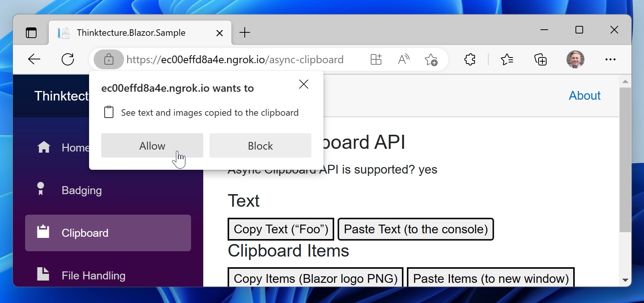Click the page scrollbar down arrow
Screen dimensions: 644x303
coord(625,280)
